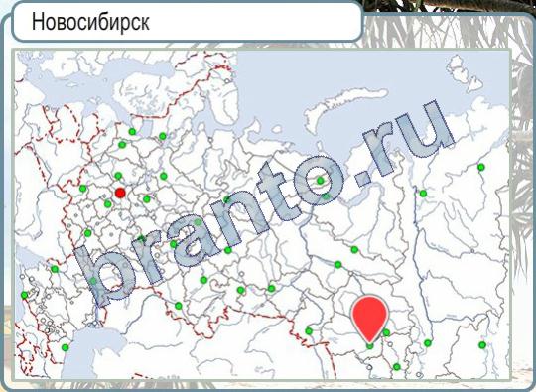Select the green dot on the Black Sea coast
The image size is (536, 392).
[24, 295]
